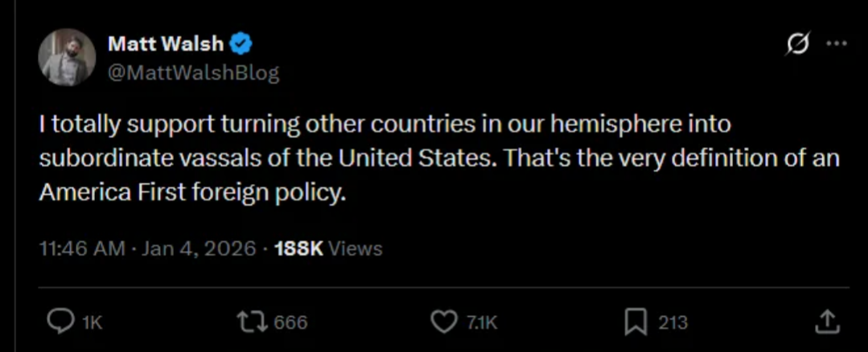The height and width of the screenshot is (352, 868).
Task: Open the three-dot more options menu
Action: click(837, 46)
